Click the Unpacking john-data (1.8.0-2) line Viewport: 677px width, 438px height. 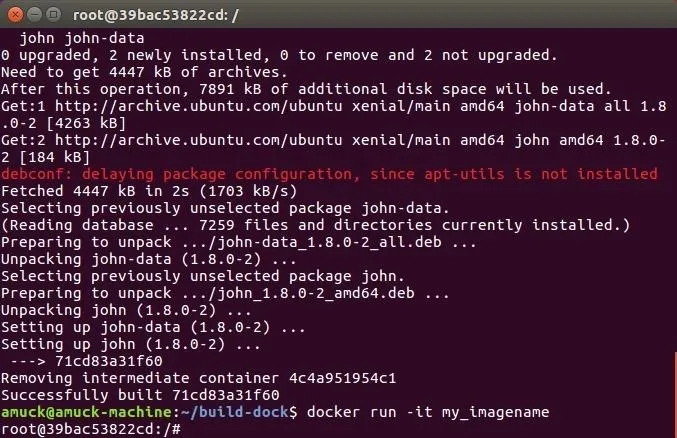pyautogui.click(x=149, y=259)
